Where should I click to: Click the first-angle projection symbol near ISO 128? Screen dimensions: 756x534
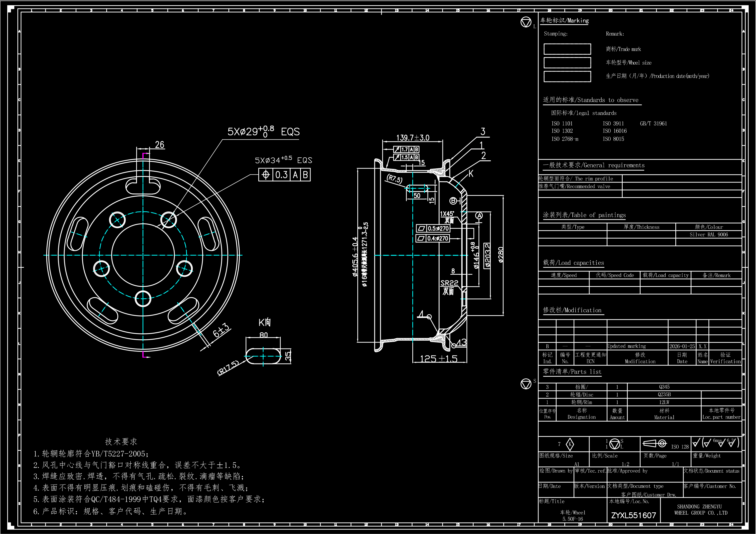[x=654, y=444]
